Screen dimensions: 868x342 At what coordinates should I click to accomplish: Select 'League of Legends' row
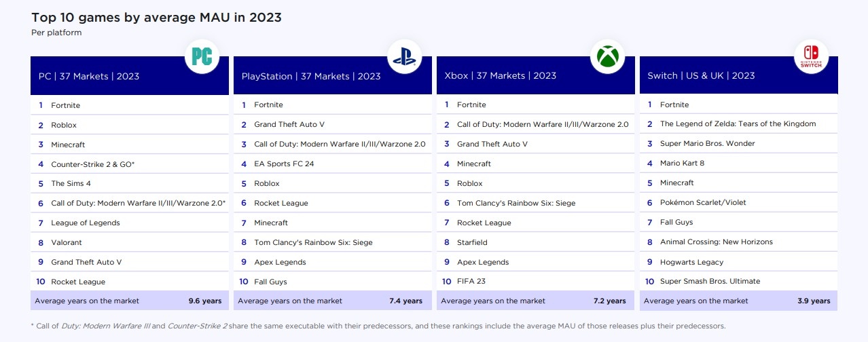(x=130, y=223)
